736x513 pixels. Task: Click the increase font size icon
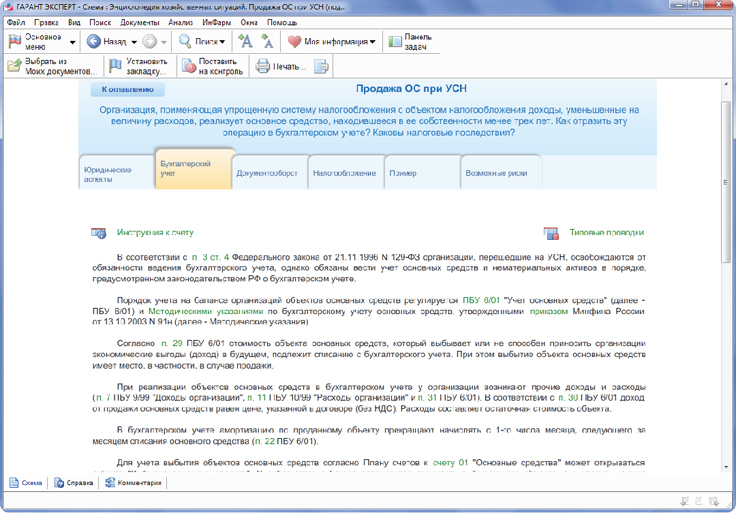(246, 41)
